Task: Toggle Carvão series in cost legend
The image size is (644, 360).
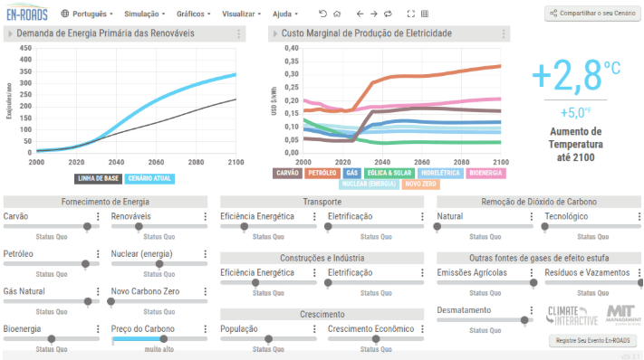Action: tap(287, 173)
